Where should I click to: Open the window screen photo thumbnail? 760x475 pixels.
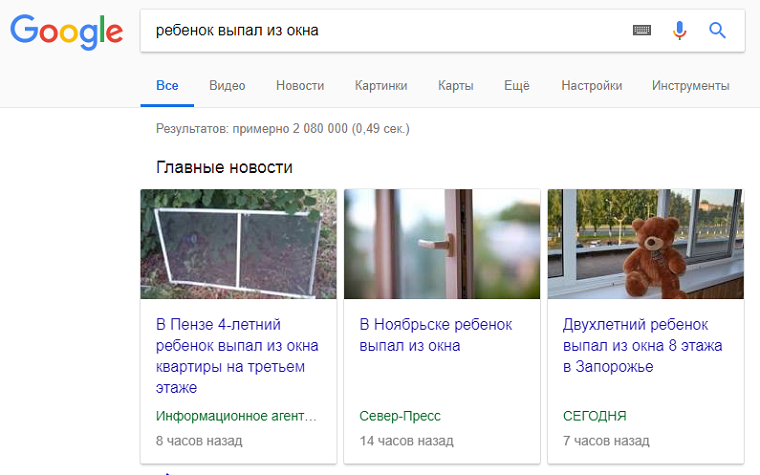point(238,244)
